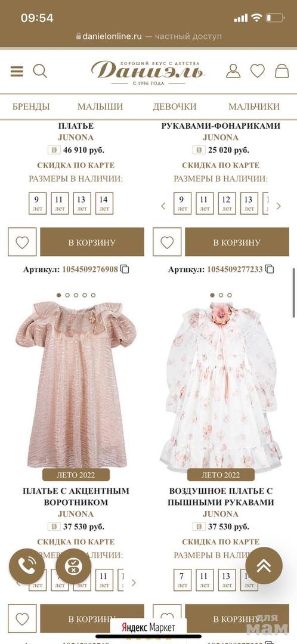297x644 pixels.
Task: Open the favorites heart in header
Action: (258, 71)
